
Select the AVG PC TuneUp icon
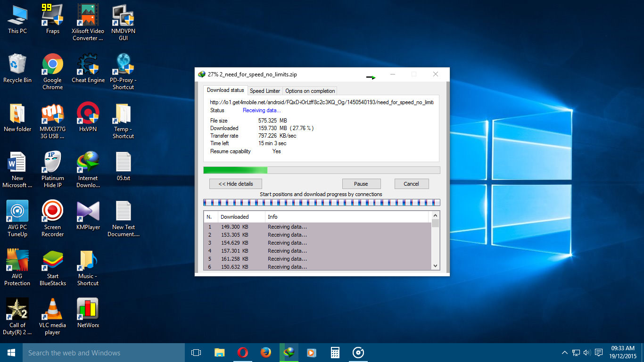(17, 219)
